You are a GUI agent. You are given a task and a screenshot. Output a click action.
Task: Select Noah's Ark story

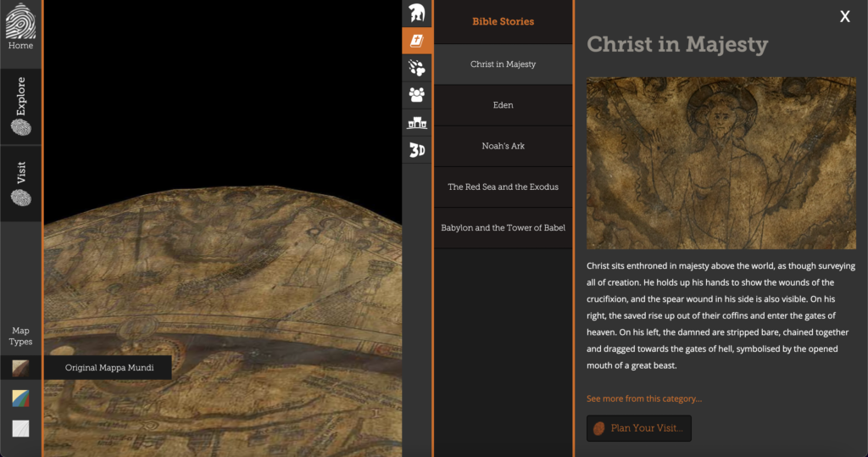[503, 146]
